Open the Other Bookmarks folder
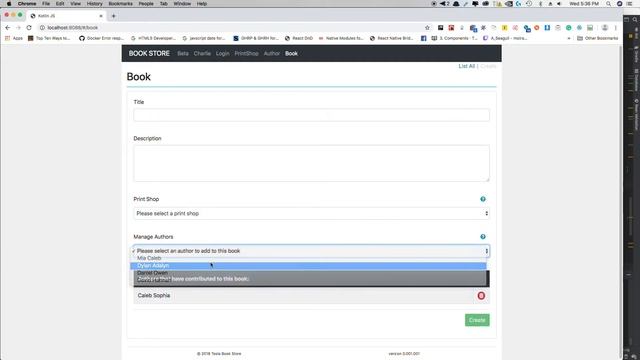 598,38
